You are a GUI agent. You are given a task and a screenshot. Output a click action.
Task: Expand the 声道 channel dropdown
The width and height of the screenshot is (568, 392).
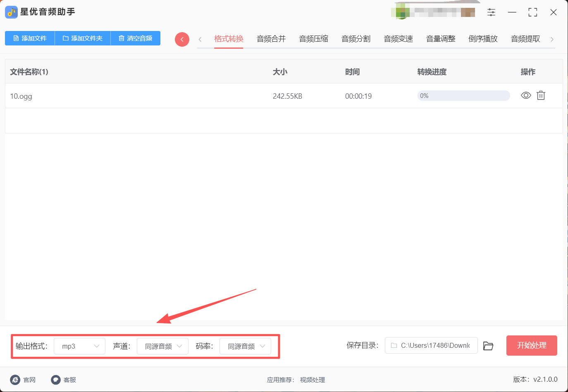(162, 346)
